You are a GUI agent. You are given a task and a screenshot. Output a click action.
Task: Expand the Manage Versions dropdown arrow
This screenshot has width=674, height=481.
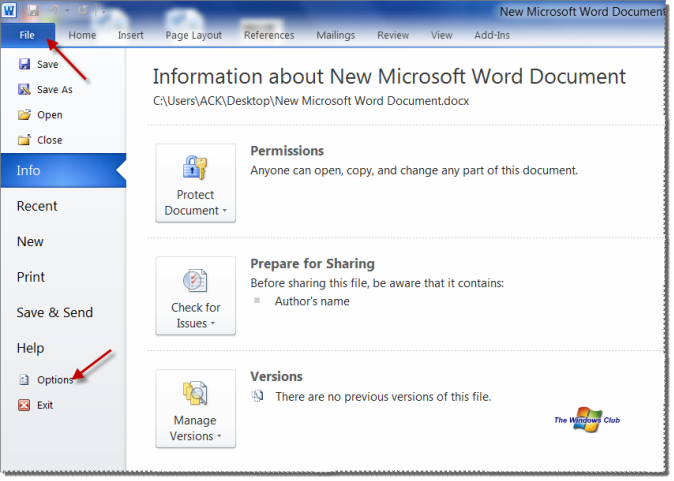219,436
